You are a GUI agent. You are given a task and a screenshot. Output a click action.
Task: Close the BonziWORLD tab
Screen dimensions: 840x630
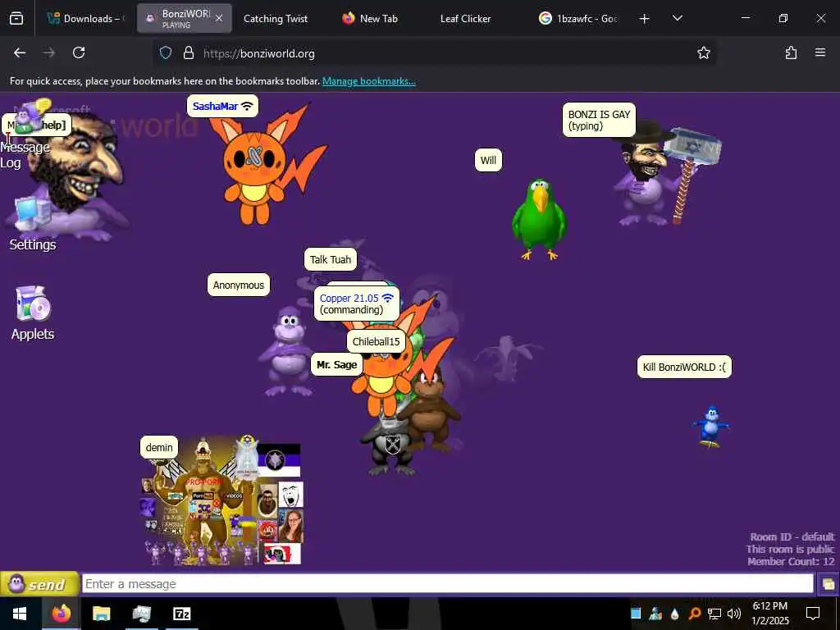tap(219, 18)
